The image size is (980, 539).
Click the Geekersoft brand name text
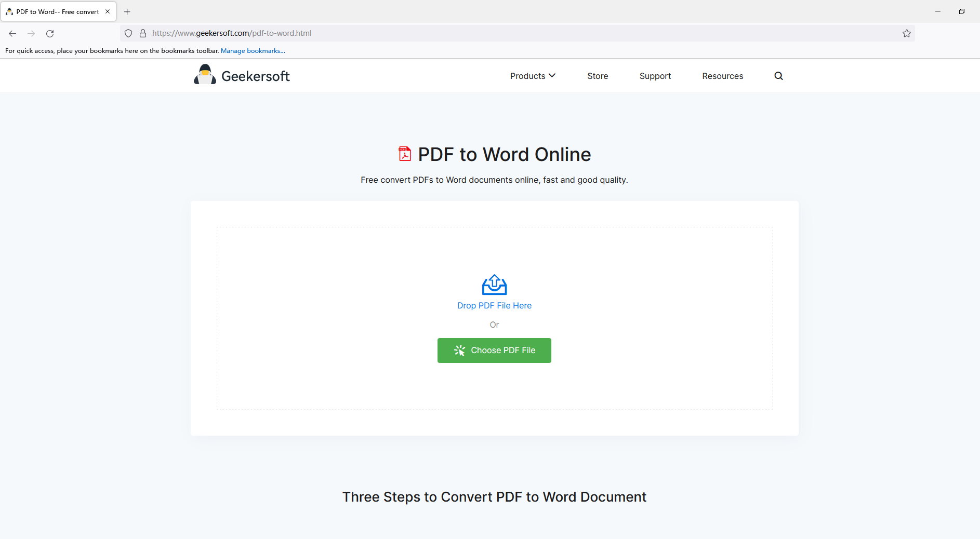pyautogui.click(x=256, y=76)
